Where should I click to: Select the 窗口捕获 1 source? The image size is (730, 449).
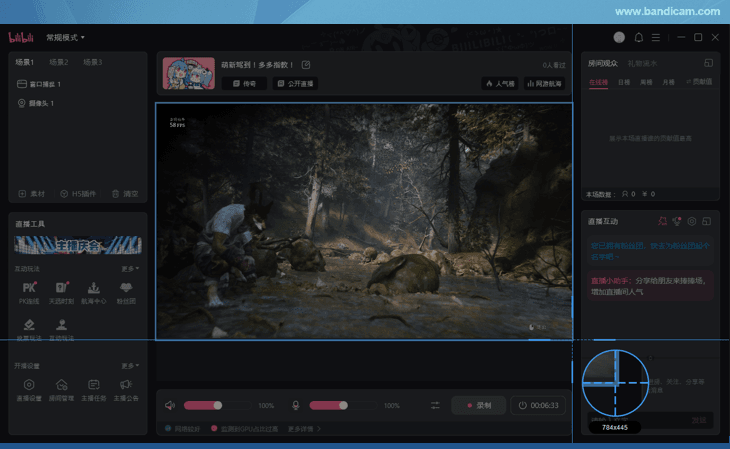(44, 84)
